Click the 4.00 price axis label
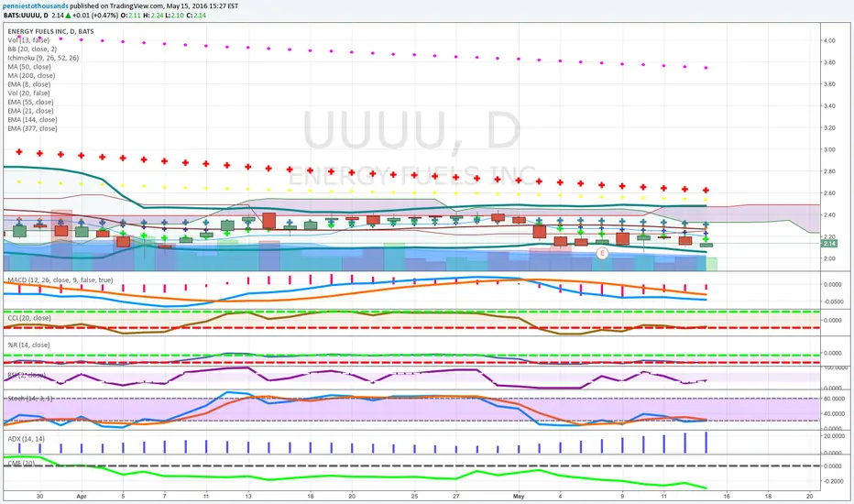 pos(829,40)
